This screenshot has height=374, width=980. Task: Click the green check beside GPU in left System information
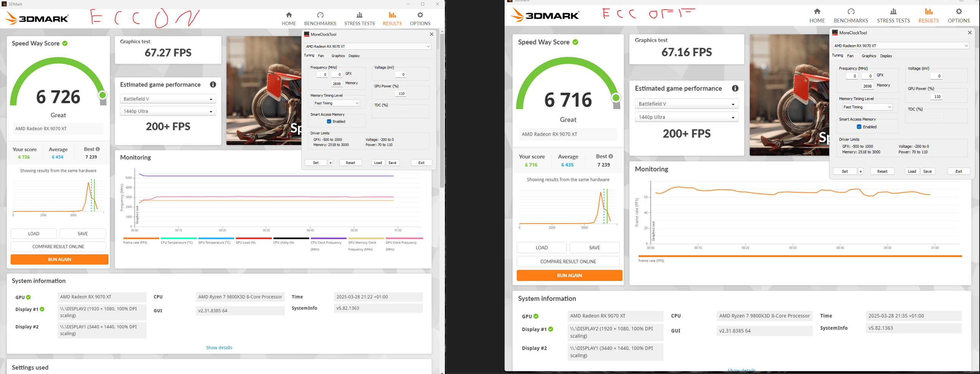point(28,297)
